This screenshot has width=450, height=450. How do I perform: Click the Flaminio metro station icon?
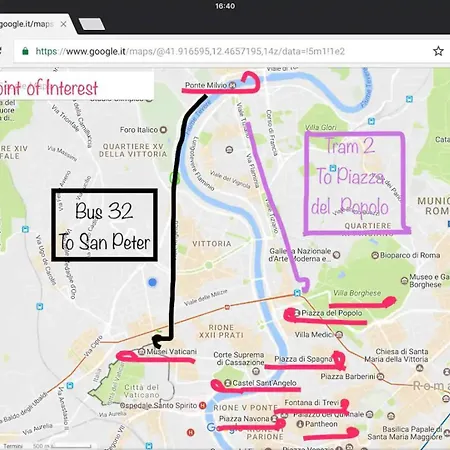coord(297,293)
